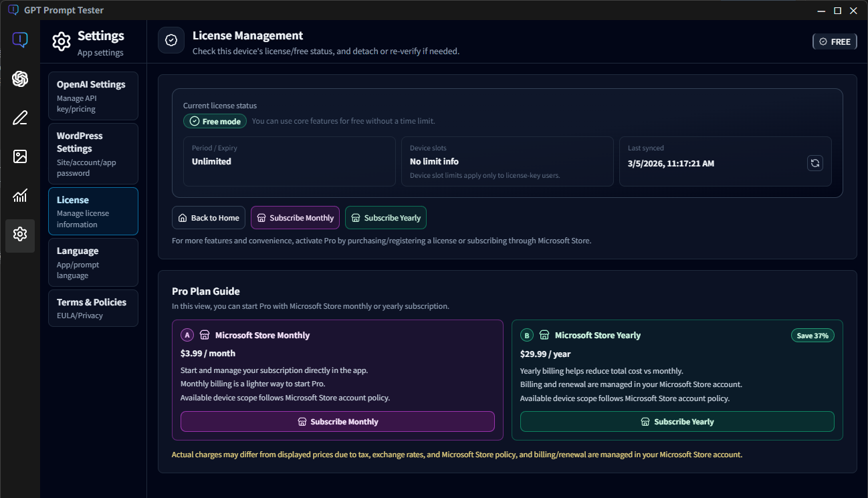Select the OpenAI logo in the sidebar

click(x=20, y=79)
